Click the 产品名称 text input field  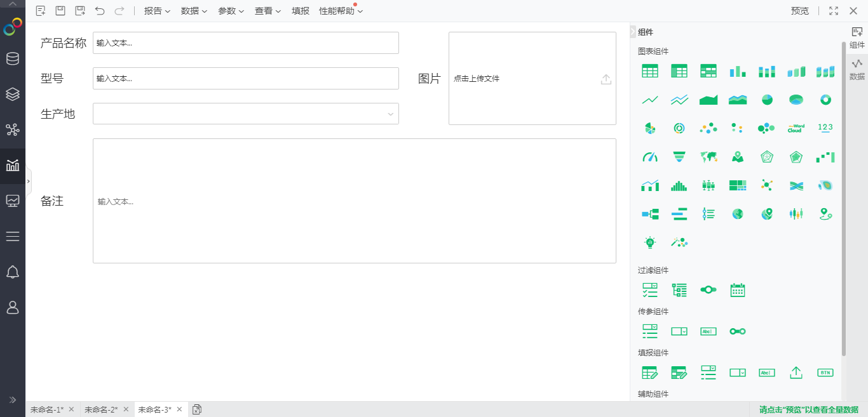click(x=246, y=43)
